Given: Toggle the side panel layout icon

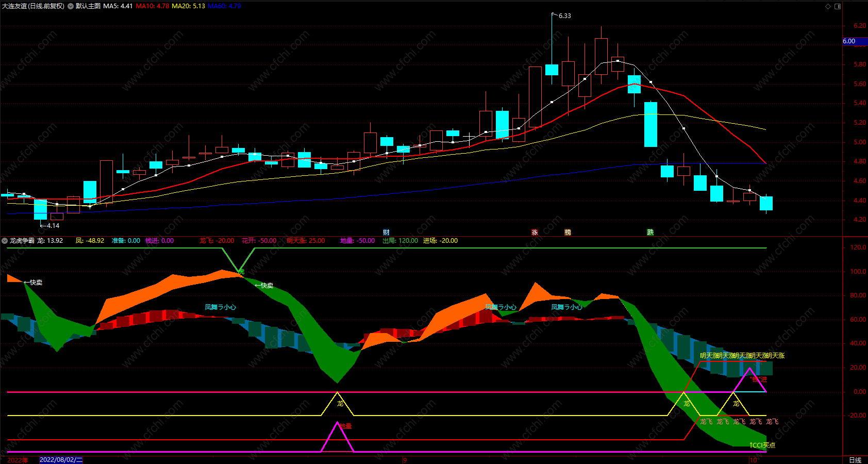Looking at the screenshot, I should [838, 6].
